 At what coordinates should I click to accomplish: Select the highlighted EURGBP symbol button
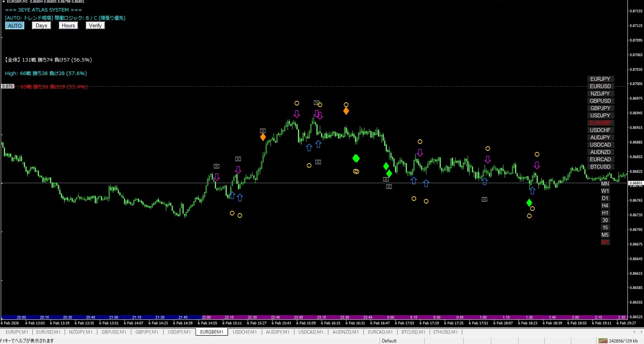click(x=600, y=123)
